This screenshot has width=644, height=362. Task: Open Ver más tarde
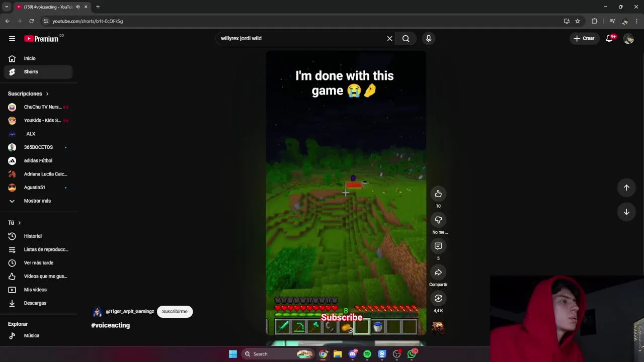coord(38,263)
